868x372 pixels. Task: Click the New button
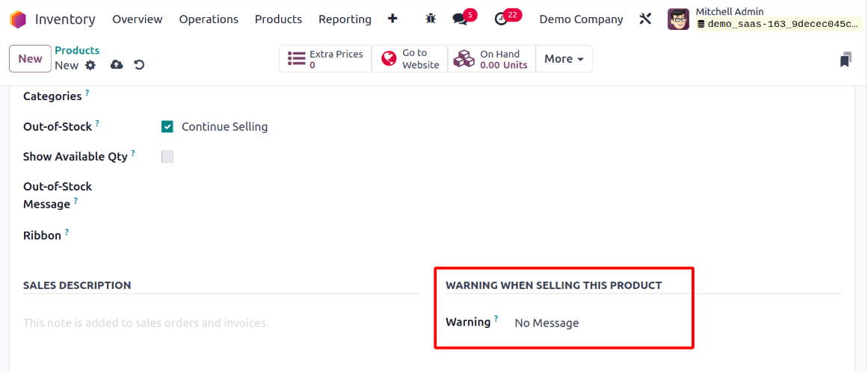point(30,59)
